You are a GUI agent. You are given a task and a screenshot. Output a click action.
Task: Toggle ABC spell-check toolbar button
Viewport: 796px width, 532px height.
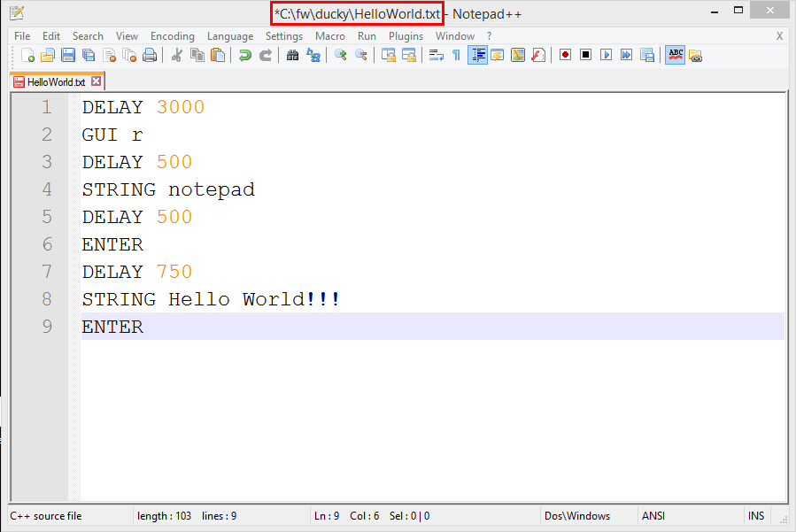click(x=676, y=55)
